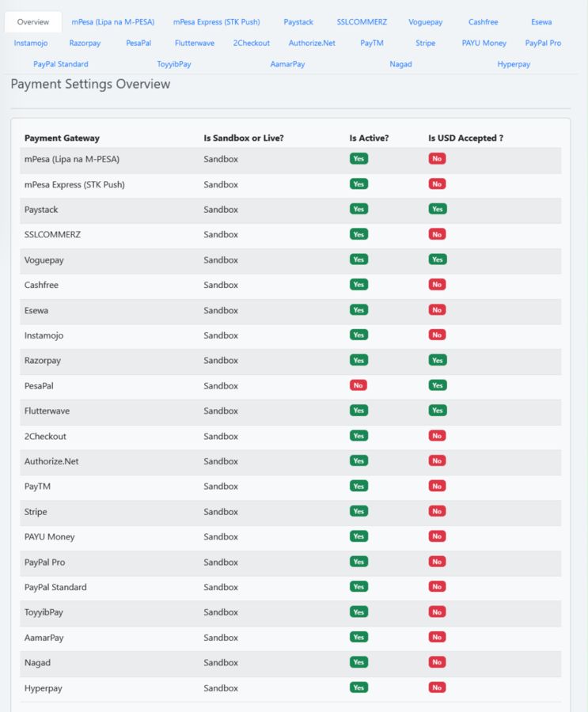Switch to the ToyyibPay tab

point(174,64)
